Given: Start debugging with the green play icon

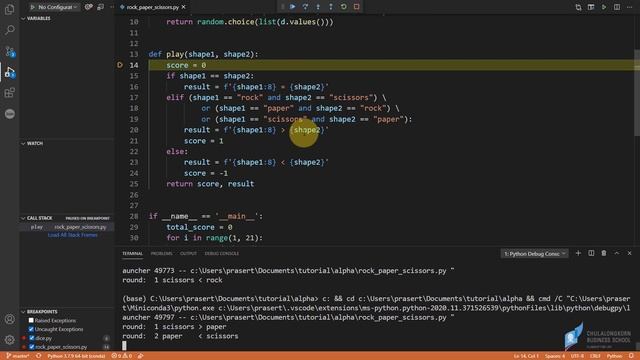Looking at the screenshot, I should click(32, 7).
